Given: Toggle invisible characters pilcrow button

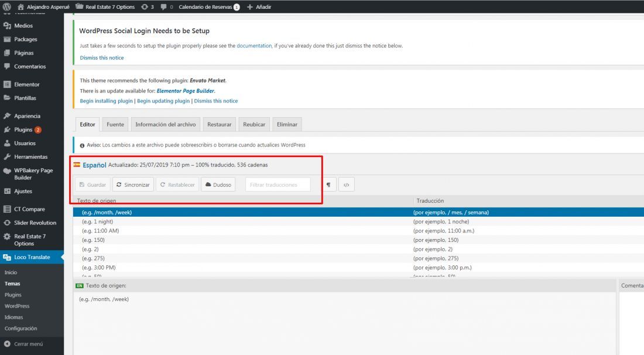Looking at the screenshot, I should point(328,185).
